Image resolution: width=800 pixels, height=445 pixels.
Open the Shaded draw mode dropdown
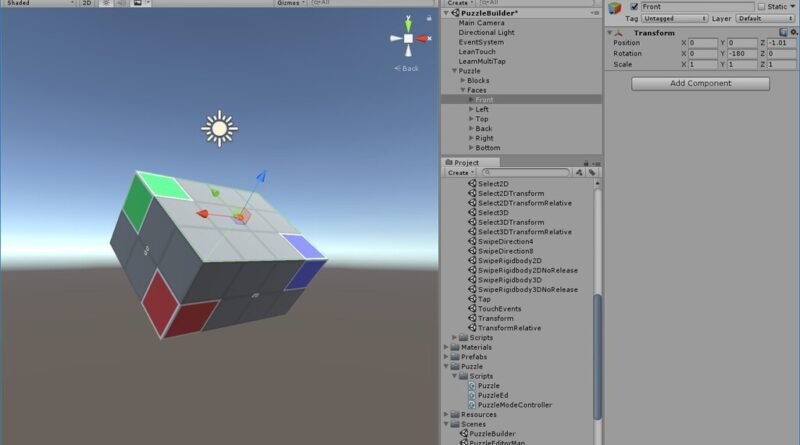click(x=39, y=3)
